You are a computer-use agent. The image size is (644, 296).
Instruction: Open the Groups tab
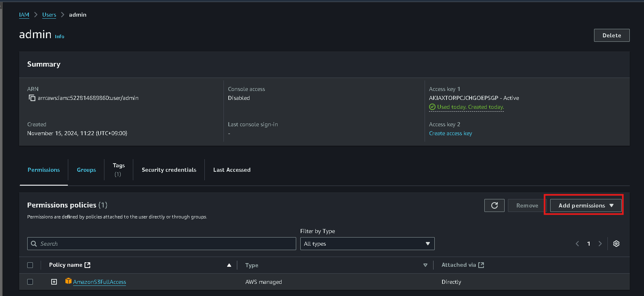click(87, 170)
